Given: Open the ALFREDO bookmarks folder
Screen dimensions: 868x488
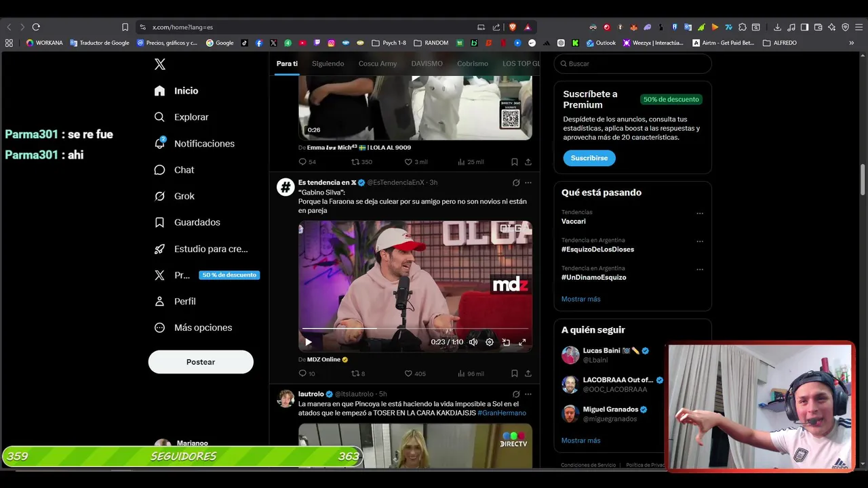Looking at the screenshot, I should pos(780,43).
